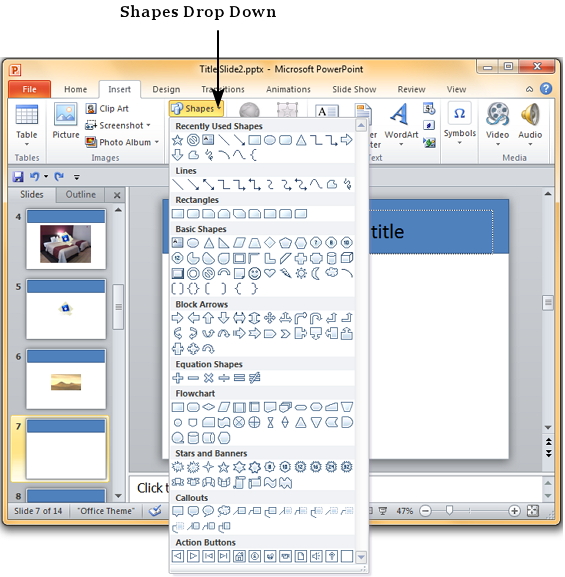Click the fit slide to window icon
This screenshot has width=565, height=577.
pos(533,511)
